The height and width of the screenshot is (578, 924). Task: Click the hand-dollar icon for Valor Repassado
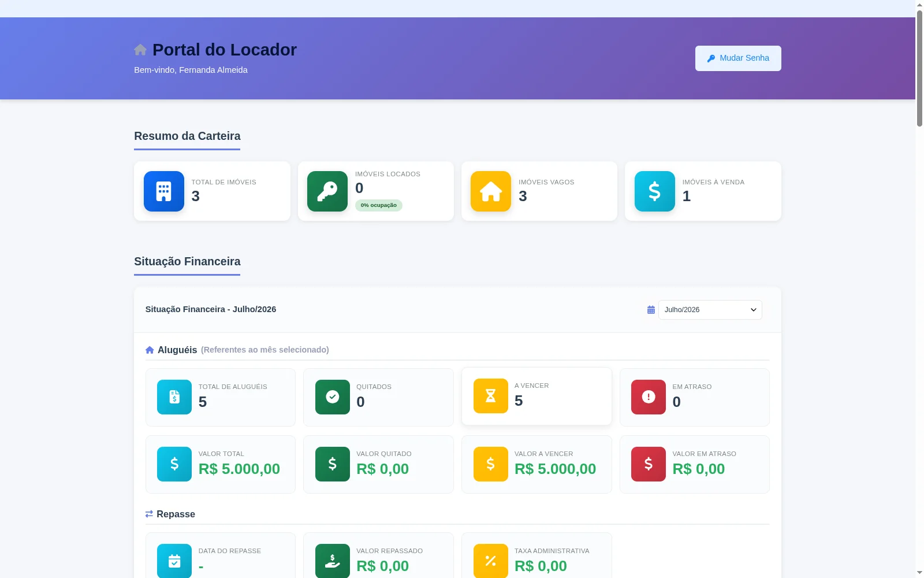[x=333, y=561]
